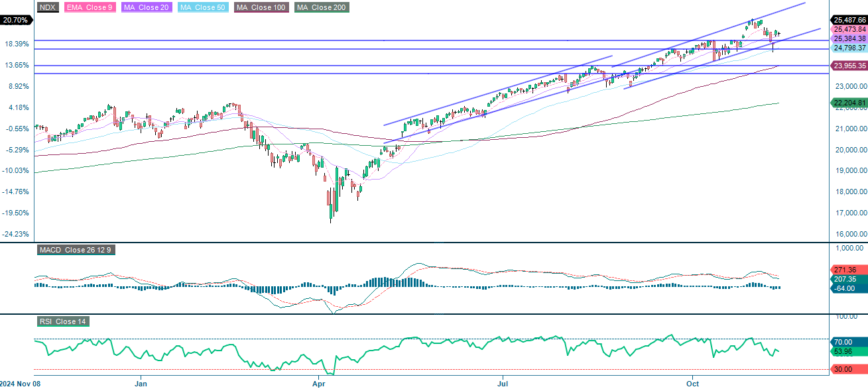Click the -19.50% axis label
Viewport: 868px width, 389px height.
[15, 213]
